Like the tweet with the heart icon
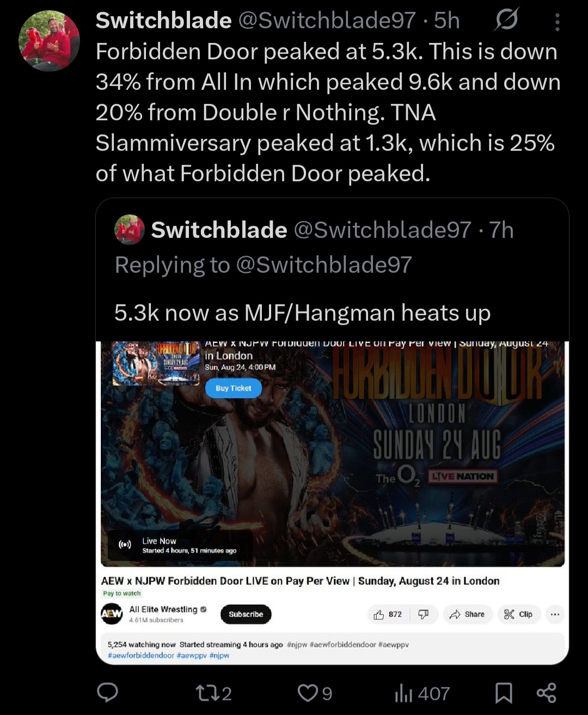Viewport: 588px width, 715px height. 315,693
